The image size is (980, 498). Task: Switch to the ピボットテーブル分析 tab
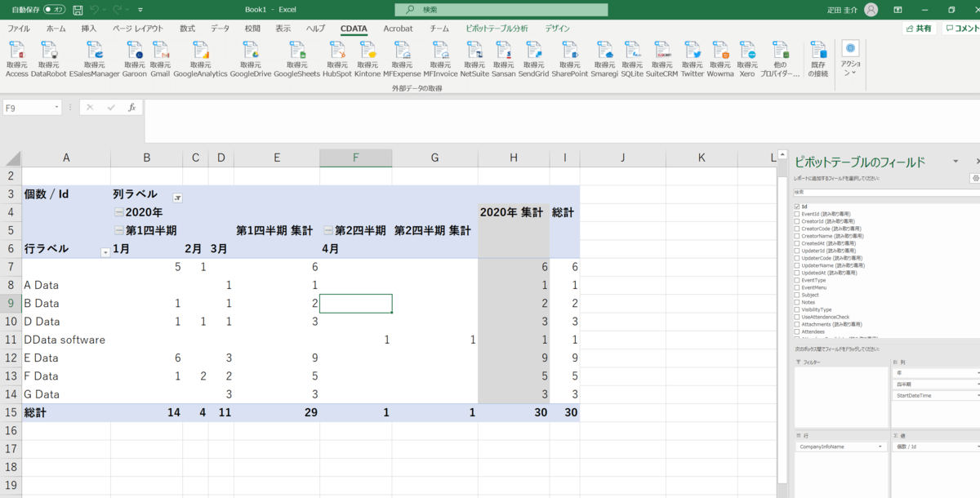pyautogui.click(x=497, y=29)
